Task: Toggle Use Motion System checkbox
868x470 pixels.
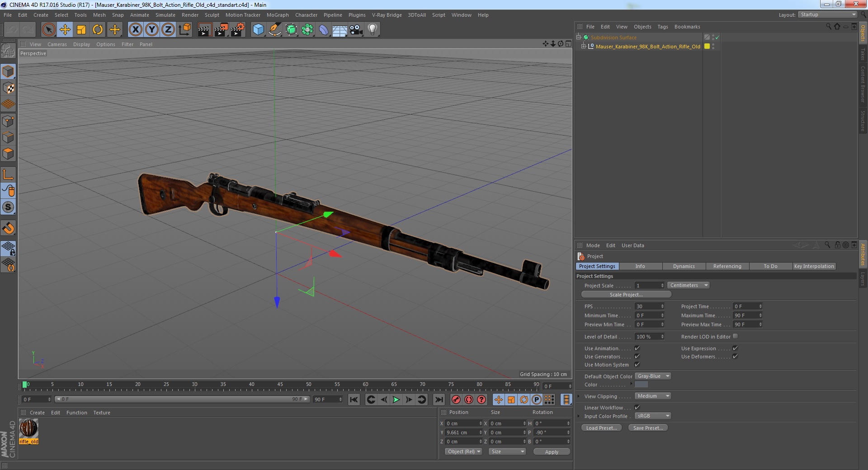Action: [x=637, y=365]
